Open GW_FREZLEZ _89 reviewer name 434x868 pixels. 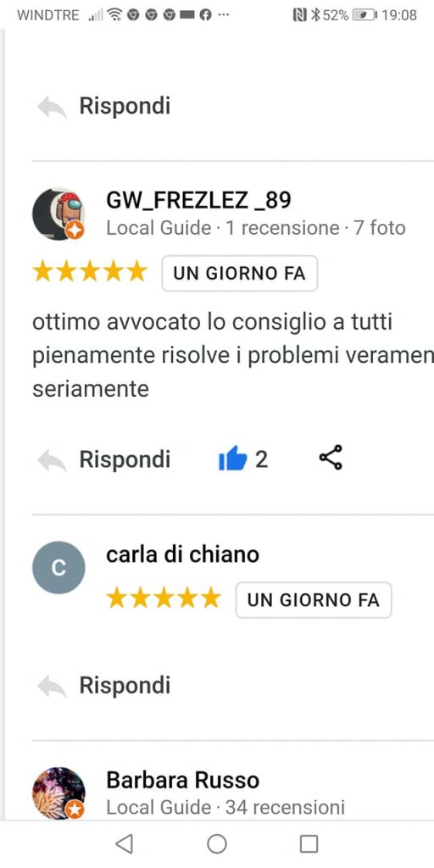coord(198,200)
